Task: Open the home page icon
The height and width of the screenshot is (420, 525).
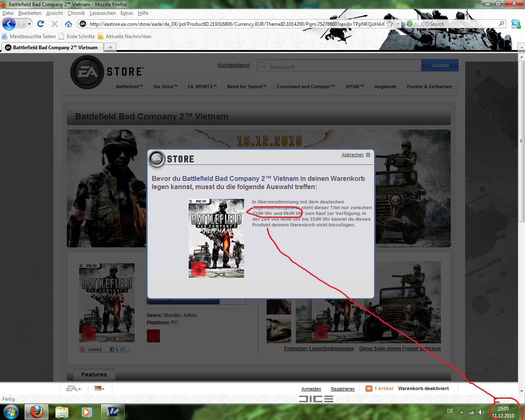Action: [x=68, y=24]
